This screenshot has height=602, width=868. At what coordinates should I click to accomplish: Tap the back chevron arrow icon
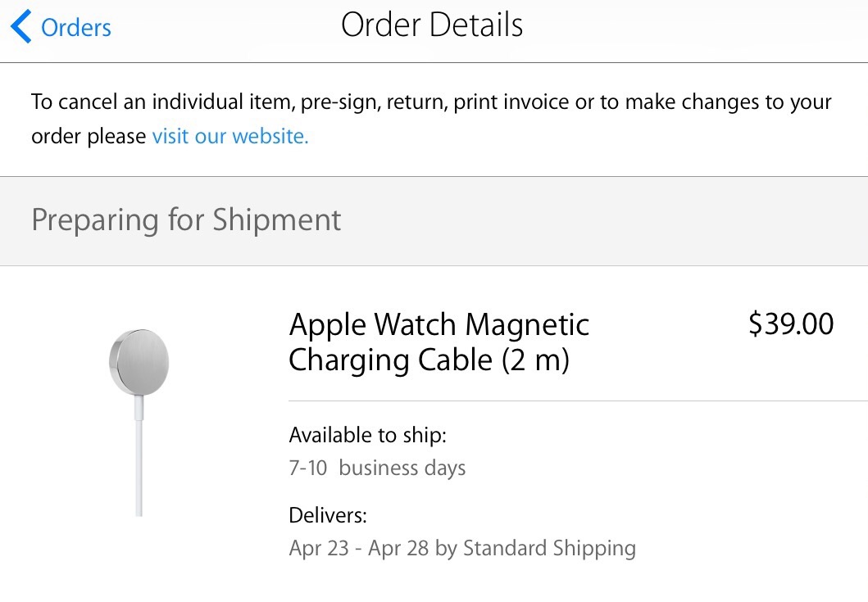click(x=21, y=26)
